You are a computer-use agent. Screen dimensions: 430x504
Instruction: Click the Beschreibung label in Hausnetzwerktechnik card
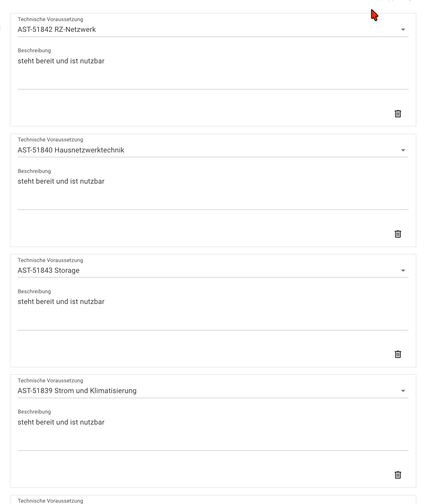tap(34, 171)
